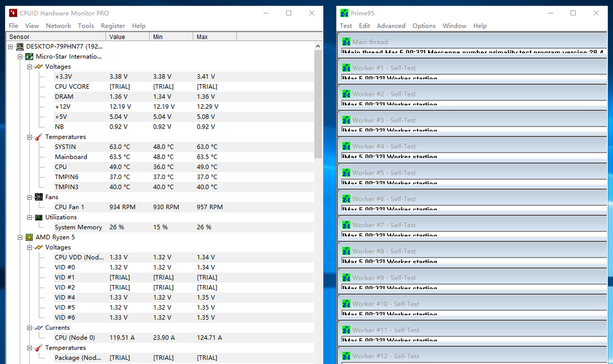Click the Worker #5 Self-Test icon

click(x=346, y=173)
